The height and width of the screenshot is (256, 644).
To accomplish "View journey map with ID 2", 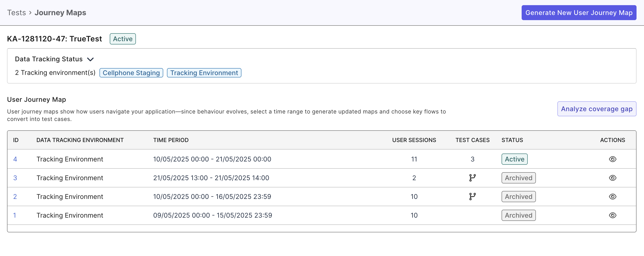I will 613,196.
